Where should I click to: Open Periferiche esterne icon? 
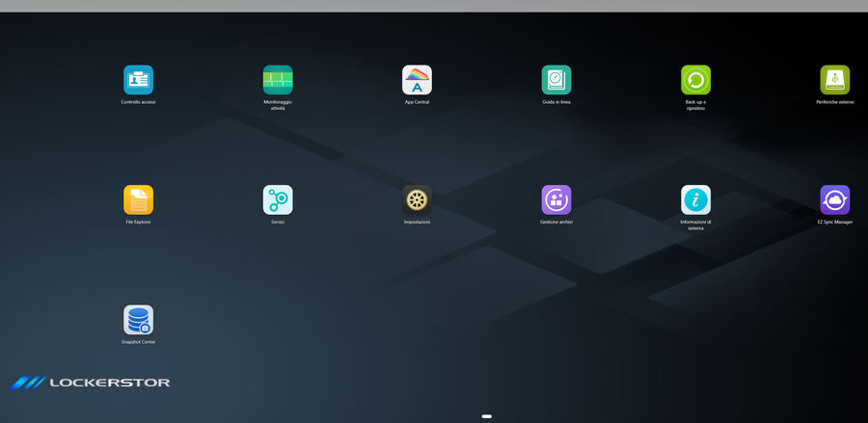click(834, 80)
